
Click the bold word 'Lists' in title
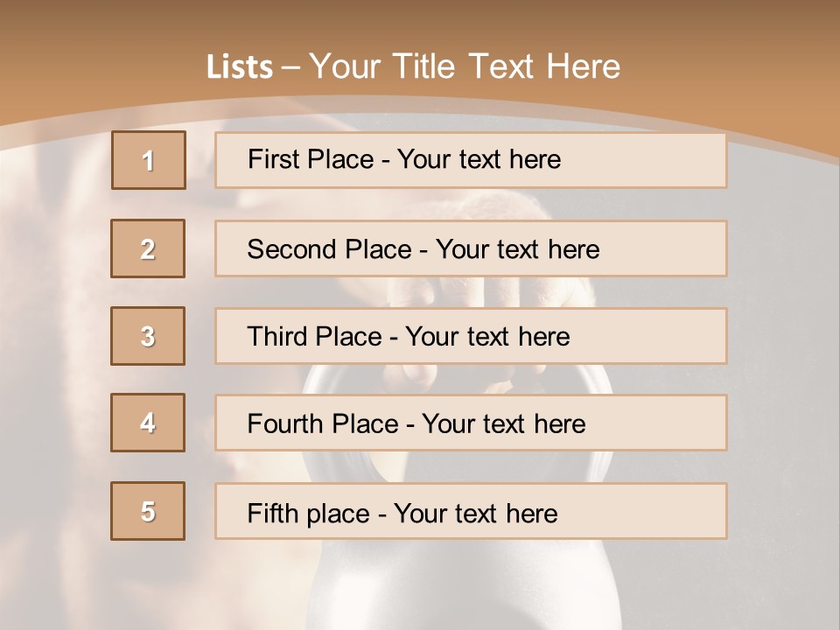pyautogui.click(x=239, y=67)
